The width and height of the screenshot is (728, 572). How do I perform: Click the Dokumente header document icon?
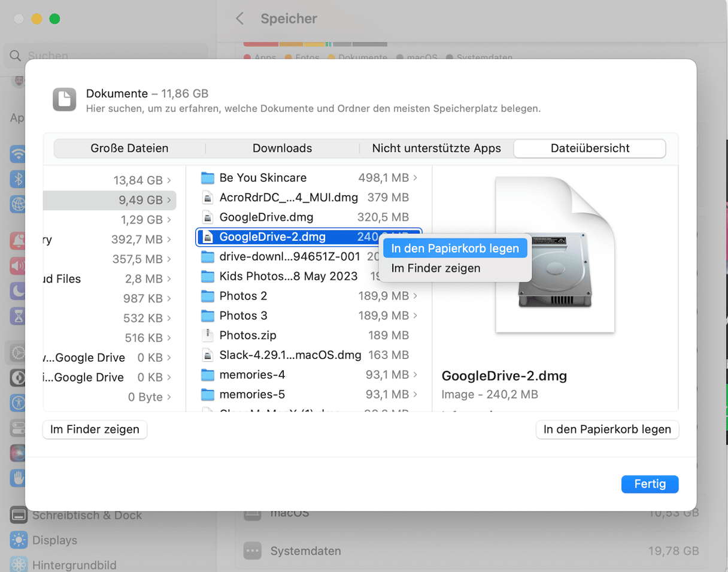point(65,99)
